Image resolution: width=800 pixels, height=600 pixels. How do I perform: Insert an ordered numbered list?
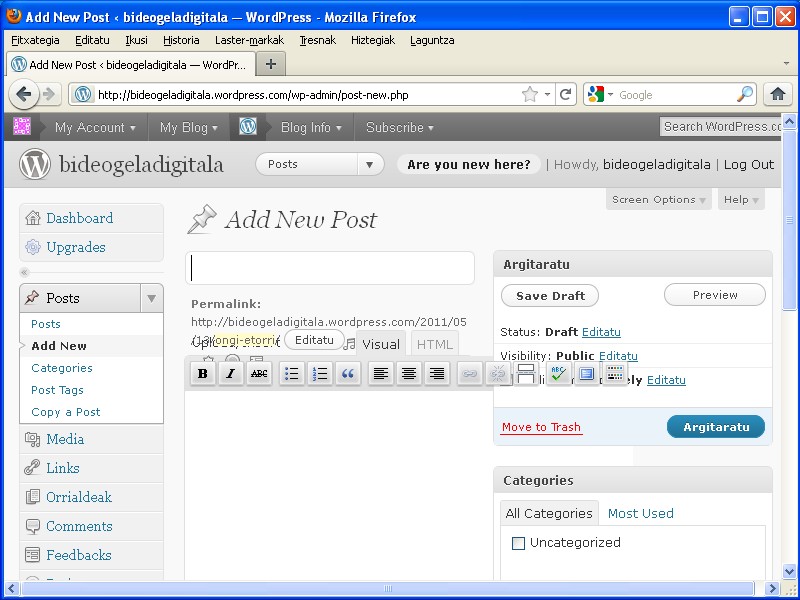[320, 373]
